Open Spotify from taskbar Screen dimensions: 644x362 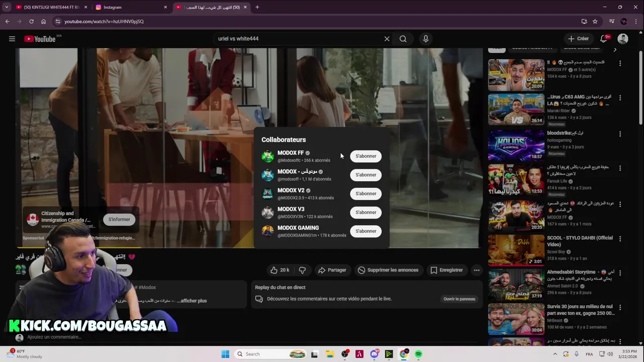point(418,354)
